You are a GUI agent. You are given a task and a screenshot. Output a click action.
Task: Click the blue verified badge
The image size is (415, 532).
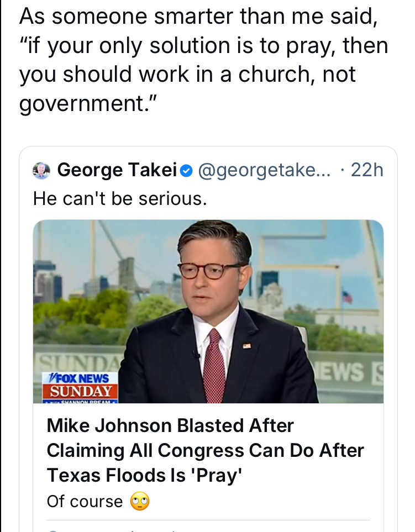(x=187, y=171)
